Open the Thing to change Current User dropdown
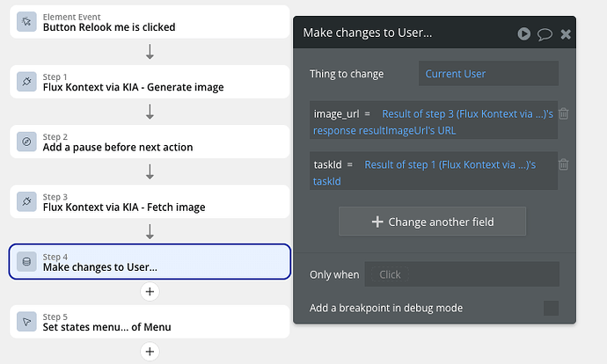 pos(488,74)
